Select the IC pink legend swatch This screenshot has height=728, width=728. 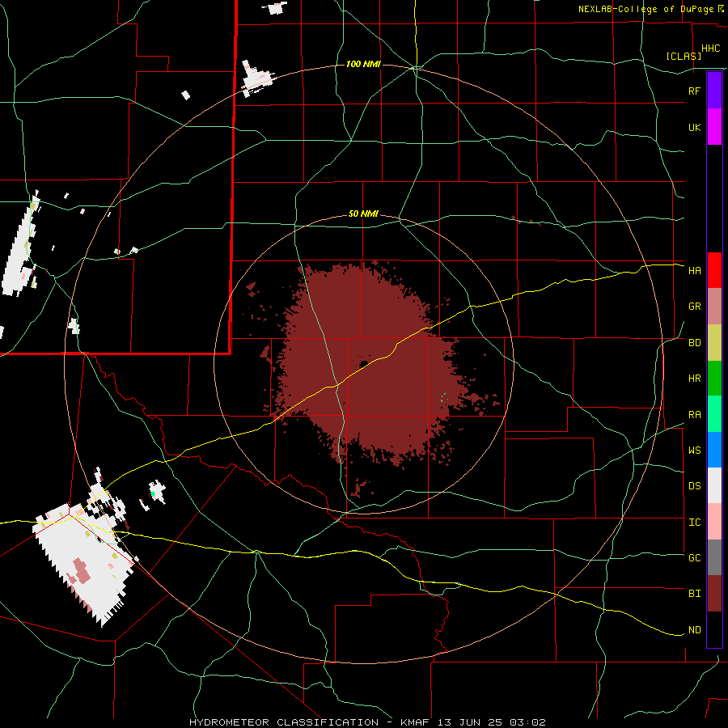coord(714,522)
